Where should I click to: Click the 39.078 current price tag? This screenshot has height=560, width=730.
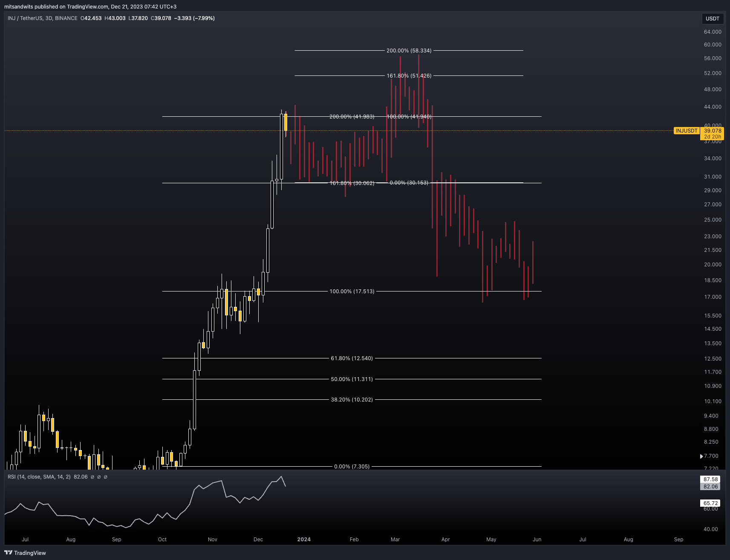(x=713, y=131)
